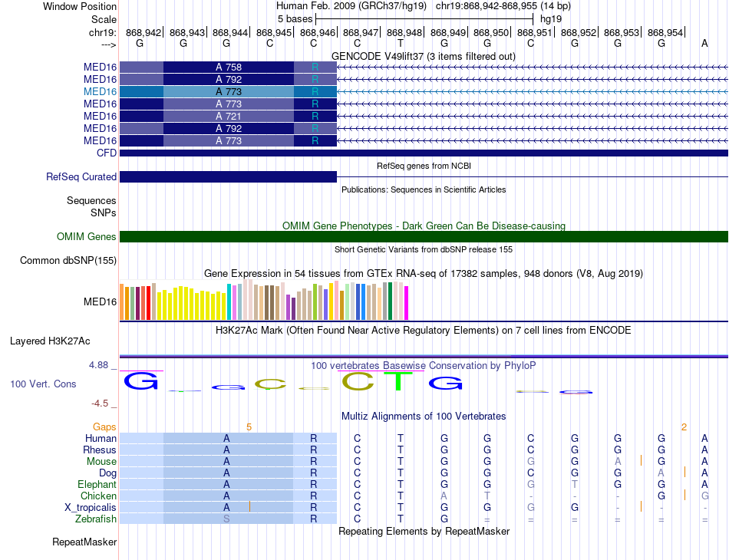Click the chr19: coordinate ruler label
The height and width of the screenshot is (560, 729).
coord(103,32)
